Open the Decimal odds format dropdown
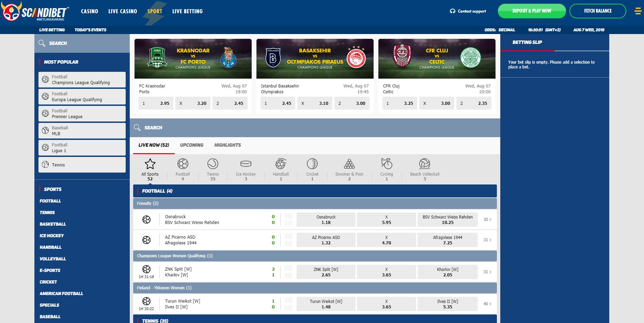The height and width of the screenshot is (323, 644). tap(506, 30)
